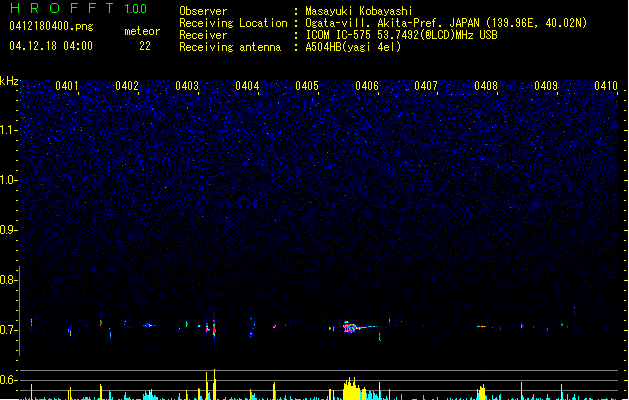Click the Receiving Location label

[x=233, y=23]
